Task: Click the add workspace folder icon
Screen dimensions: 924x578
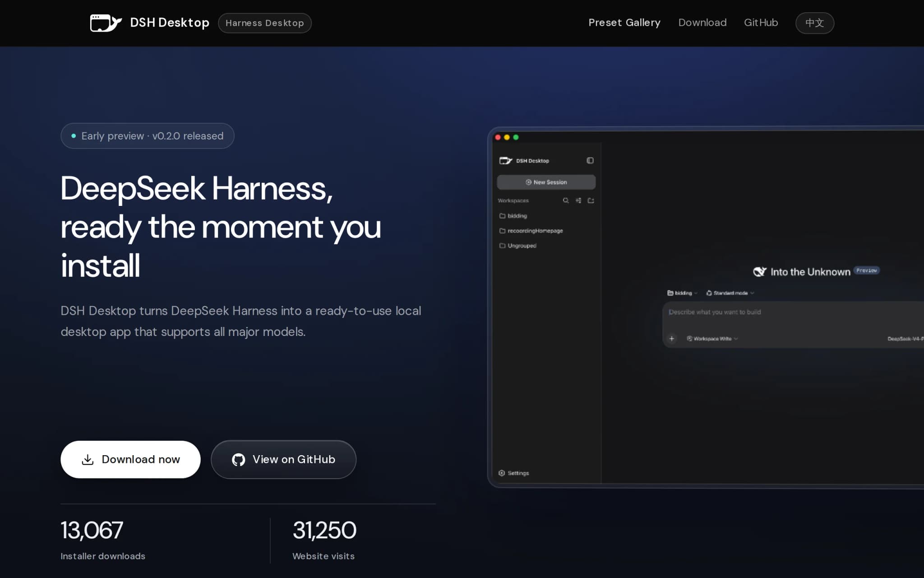Action: coord(591,200)
